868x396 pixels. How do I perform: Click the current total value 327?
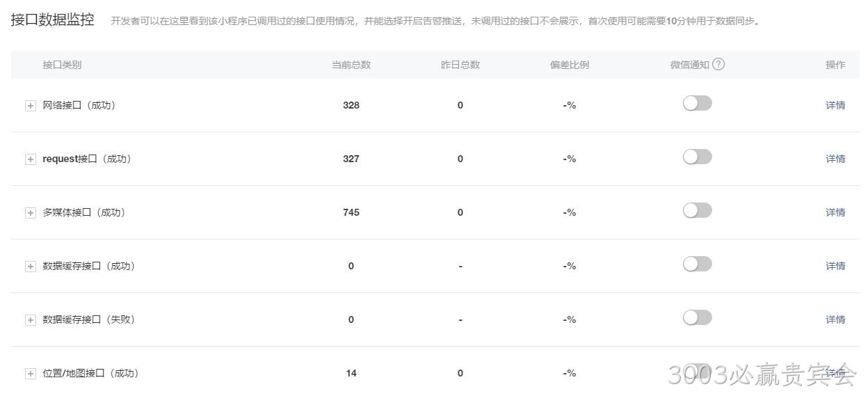pos(351,159)
